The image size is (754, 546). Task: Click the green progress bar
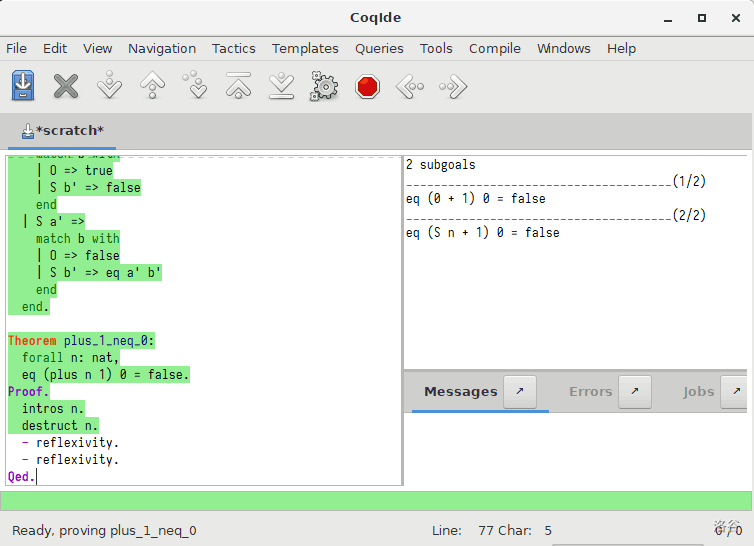pos(377,500)
